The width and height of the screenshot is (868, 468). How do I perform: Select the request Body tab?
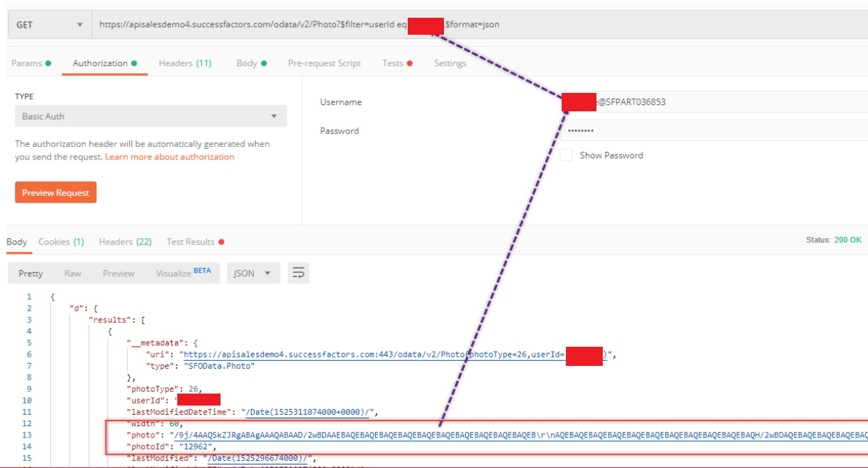(x=252, y=63)
